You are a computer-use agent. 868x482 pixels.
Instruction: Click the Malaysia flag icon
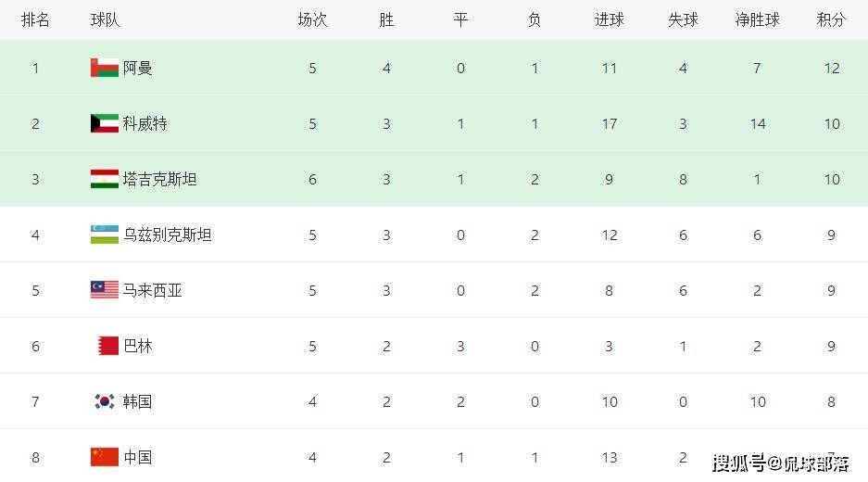tap(105, 290)
